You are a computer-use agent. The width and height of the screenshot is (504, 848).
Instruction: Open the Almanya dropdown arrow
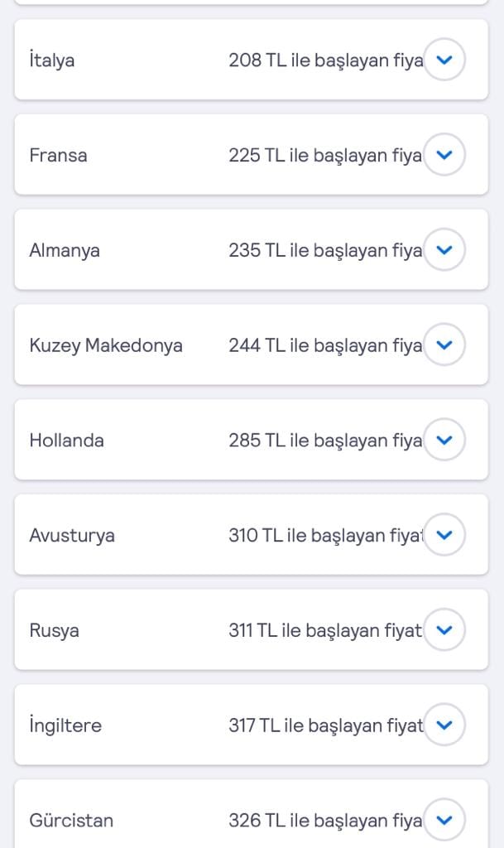[444, 250]
